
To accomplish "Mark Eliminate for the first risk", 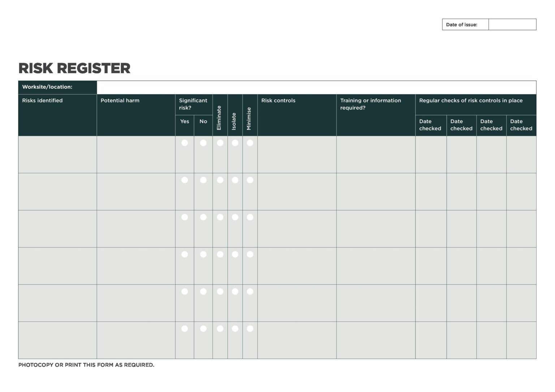I will point(220,143).
